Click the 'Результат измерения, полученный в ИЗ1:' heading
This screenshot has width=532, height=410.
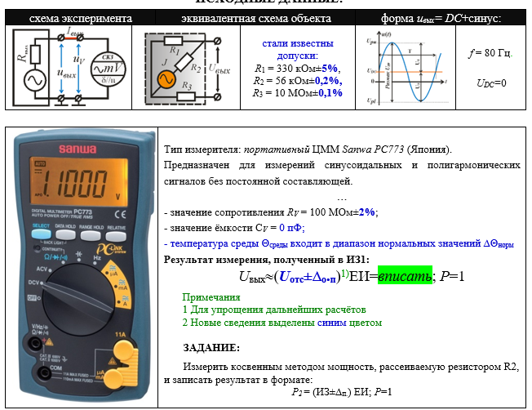[x=267, y=260]
